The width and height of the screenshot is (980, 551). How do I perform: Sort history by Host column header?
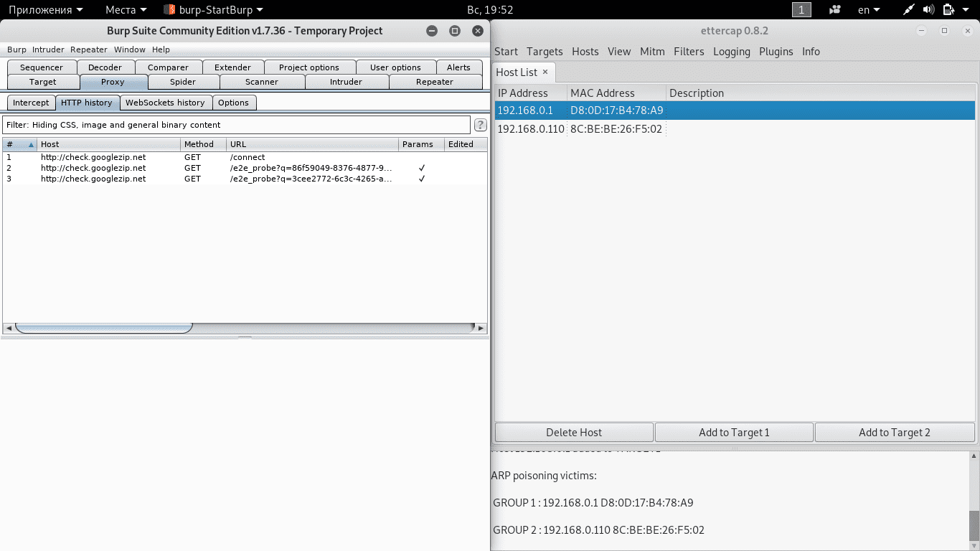109,144
